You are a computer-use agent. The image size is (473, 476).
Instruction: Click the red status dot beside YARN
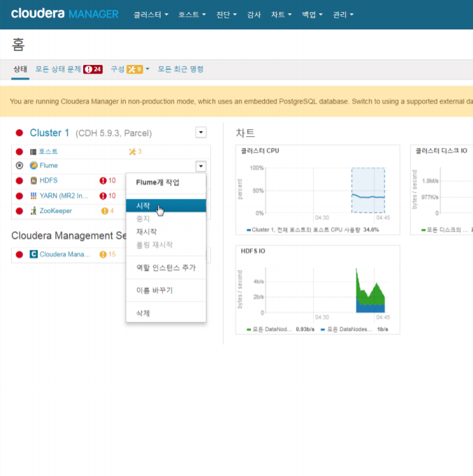20,196
